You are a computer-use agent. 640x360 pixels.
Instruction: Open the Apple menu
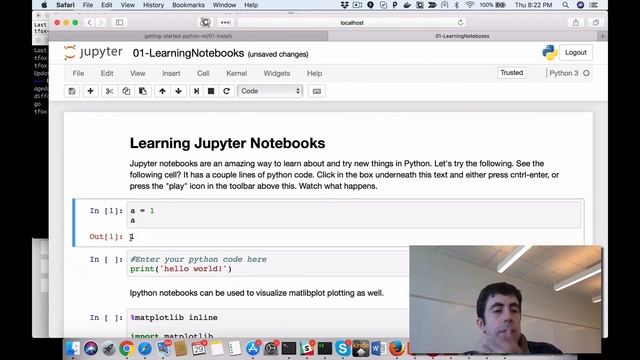tap(44, 5)
